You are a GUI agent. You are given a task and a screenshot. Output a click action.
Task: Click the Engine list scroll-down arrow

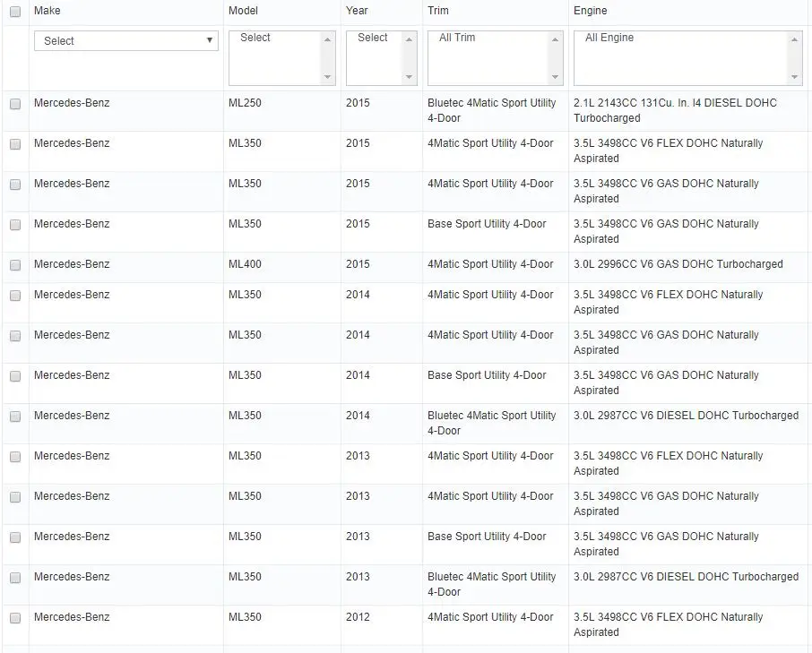pos(794,77)
